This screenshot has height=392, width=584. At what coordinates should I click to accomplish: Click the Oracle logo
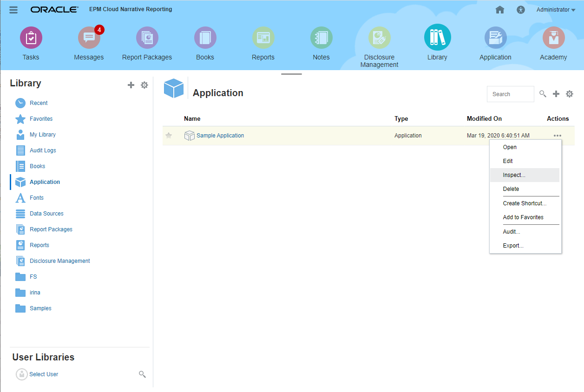click(54, 10)
